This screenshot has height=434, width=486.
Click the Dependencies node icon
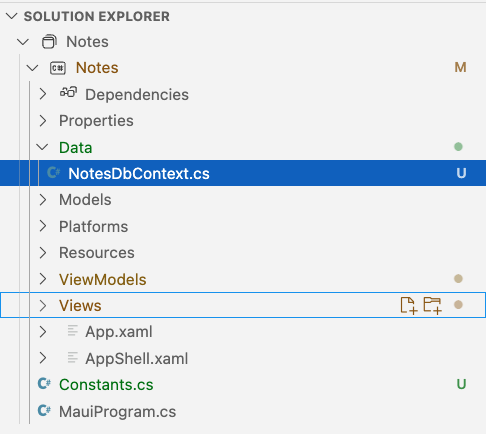click(x=68, y=92)
